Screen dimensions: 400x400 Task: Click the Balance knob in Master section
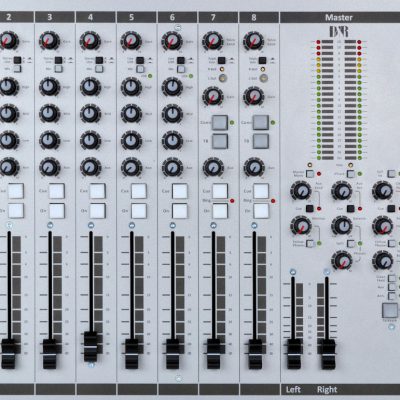[x=342, y=226]
